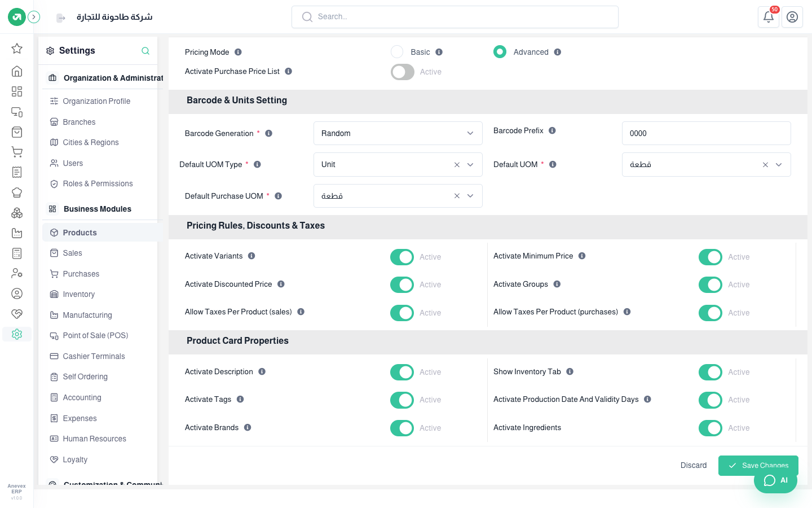Clear the Default Purchase UOM value
Viewport: 812px width, 508px height.
pyautogui.click(x=457, y=196)
